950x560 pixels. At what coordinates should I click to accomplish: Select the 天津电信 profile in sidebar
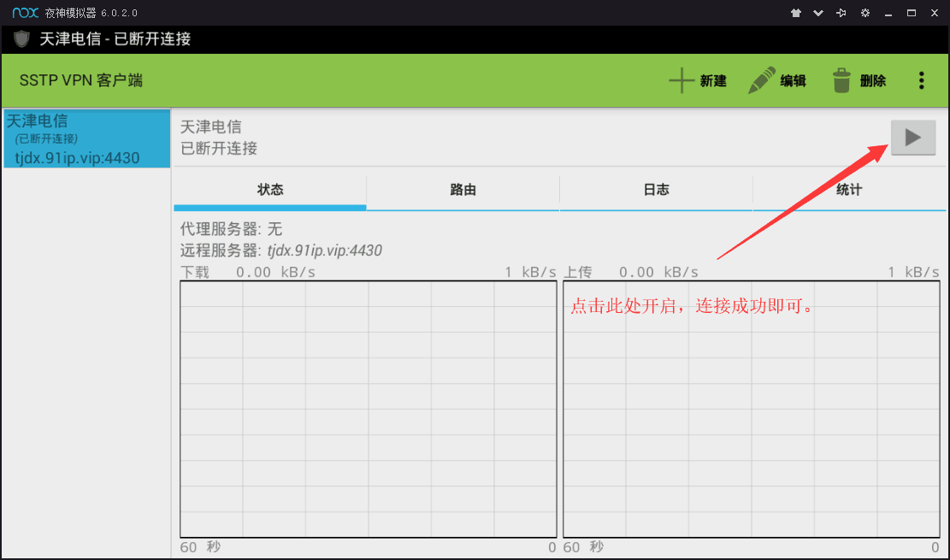click(86, 139)
